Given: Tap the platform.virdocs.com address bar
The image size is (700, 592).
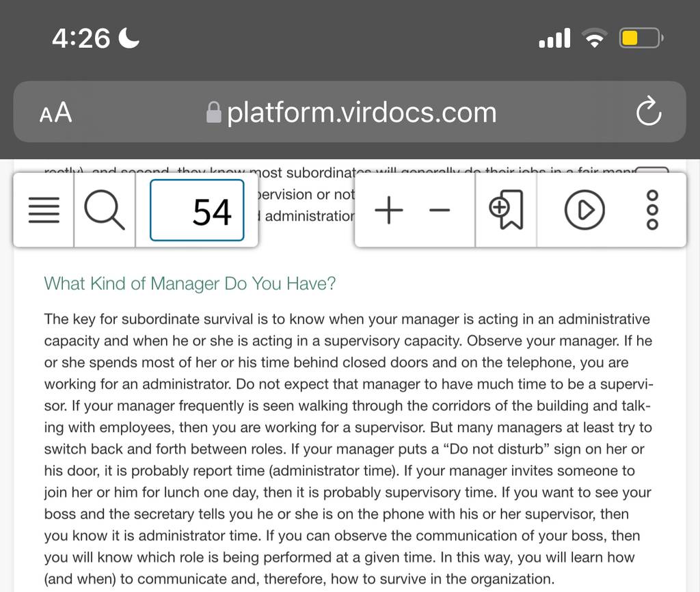Looking at the screenshot, I should 349,111.
